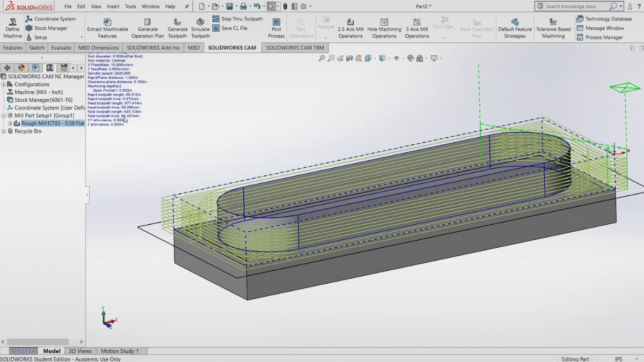
Task: Toggle the Hide/Show Items eye icon
Action: pyautogui.click(x=397, y=58)
